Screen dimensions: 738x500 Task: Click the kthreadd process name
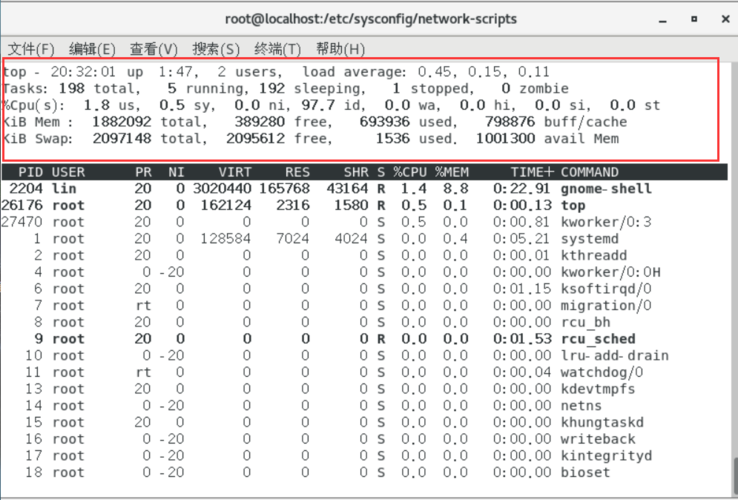[x=594, y=256]
